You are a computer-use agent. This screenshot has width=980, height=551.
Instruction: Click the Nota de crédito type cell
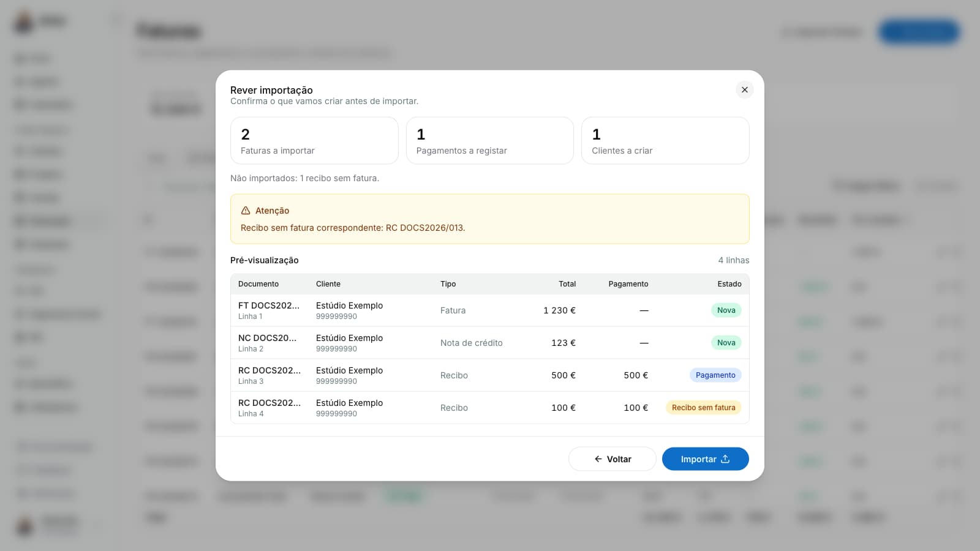(472, 343)
